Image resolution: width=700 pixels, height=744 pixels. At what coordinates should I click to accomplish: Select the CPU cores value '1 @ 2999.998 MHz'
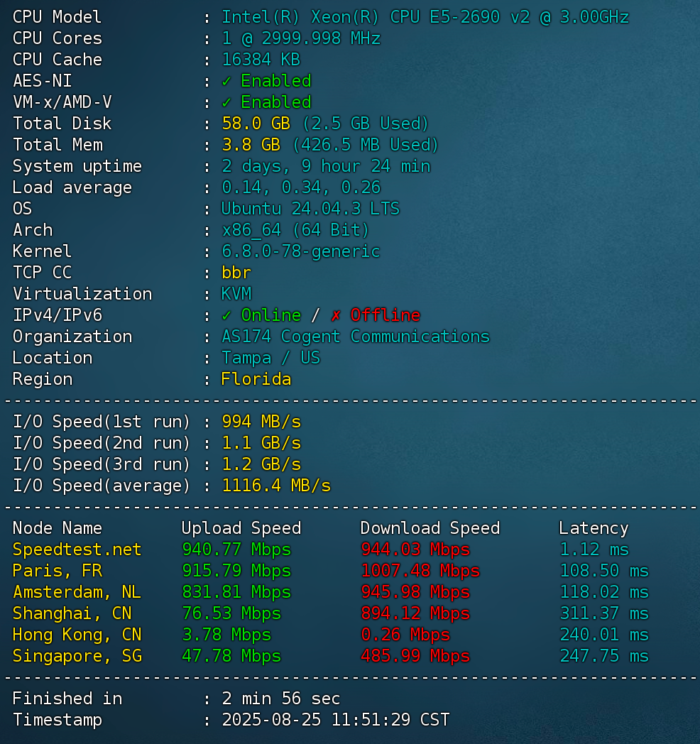pos(301,38)
